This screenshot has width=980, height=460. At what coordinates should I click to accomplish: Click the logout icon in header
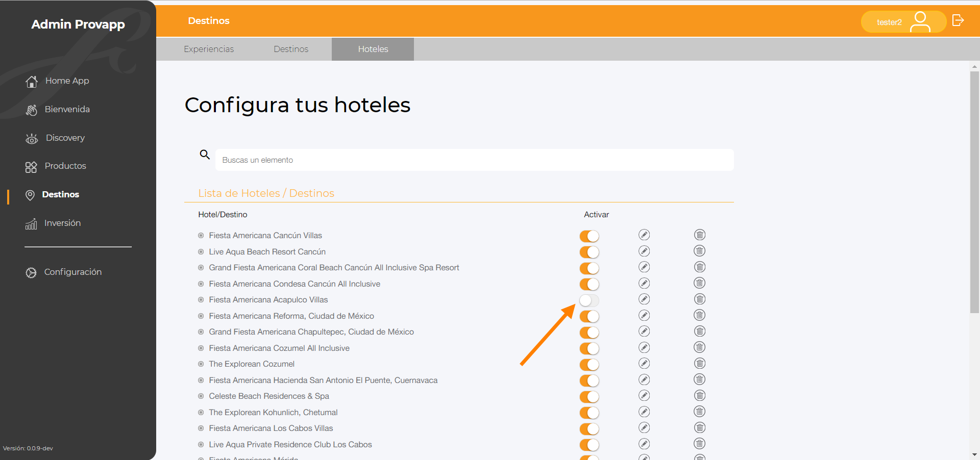[958, 20]
